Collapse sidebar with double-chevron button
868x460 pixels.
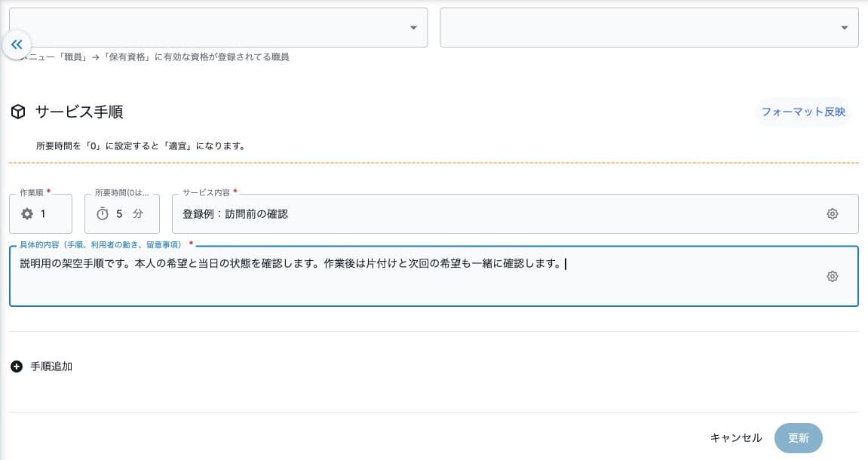(x=17, y=44)
